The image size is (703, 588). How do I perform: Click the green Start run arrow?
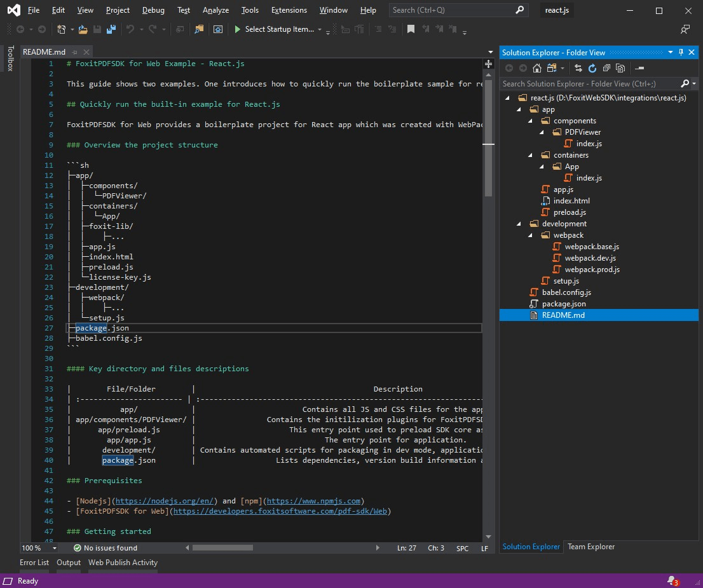[x=237, y=29]
